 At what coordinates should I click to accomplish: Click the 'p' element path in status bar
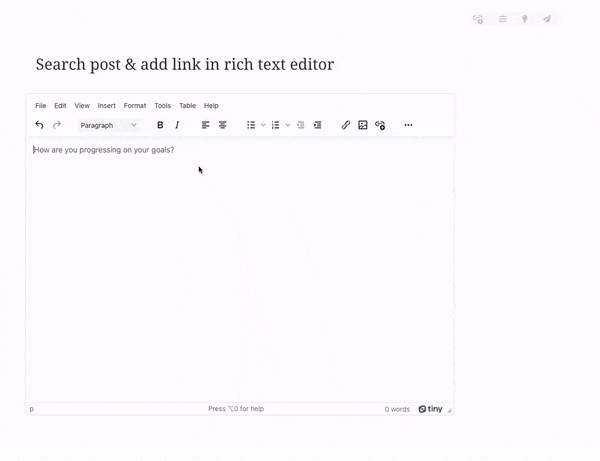(x=32, y=409)
